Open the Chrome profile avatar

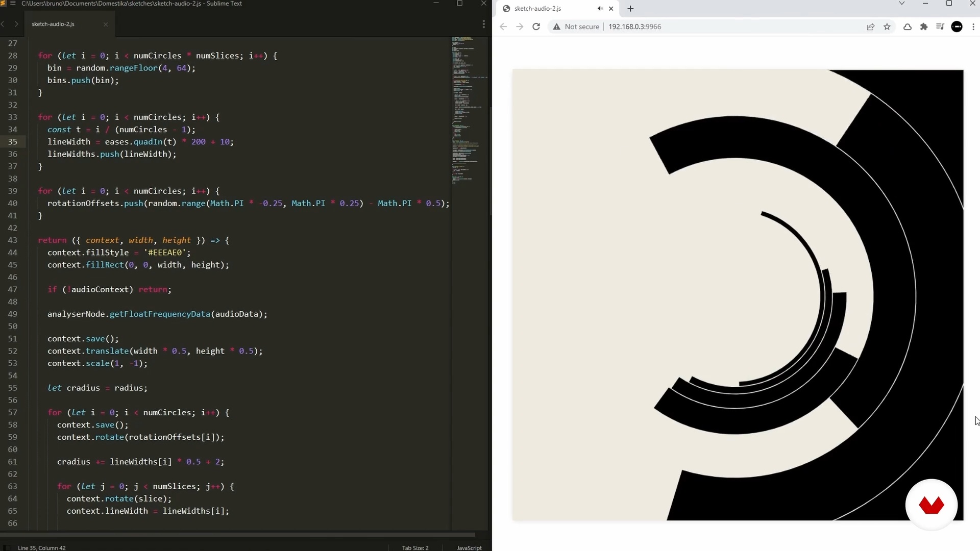click(957, 27)
